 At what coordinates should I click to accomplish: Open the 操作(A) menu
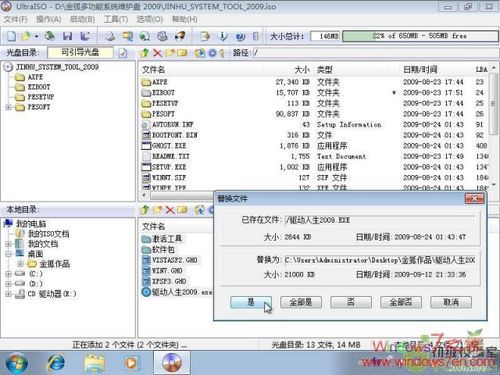click(49, 19)
